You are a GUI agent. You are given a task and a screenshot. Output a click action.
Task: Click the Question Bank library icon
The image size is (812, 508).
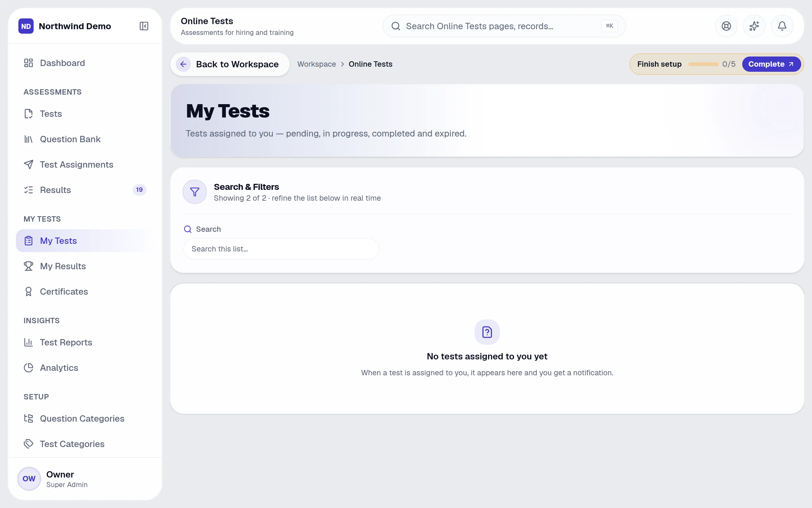click(x=29, y=139)
